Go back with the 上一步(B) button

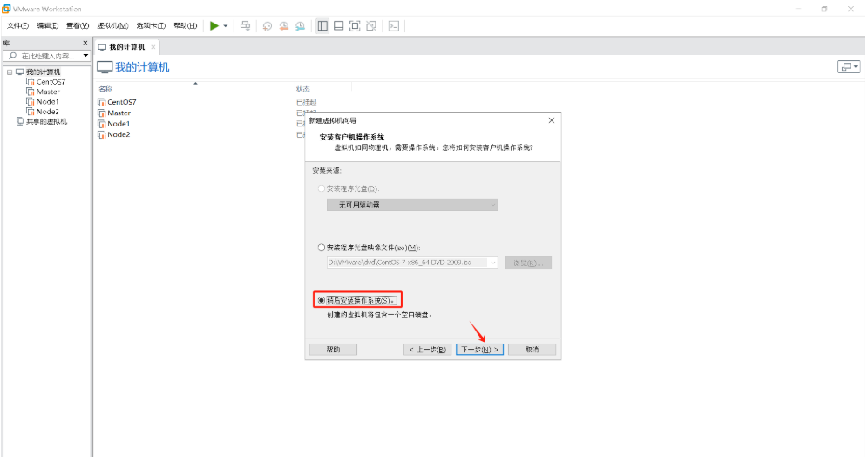[x=427, y=350]
